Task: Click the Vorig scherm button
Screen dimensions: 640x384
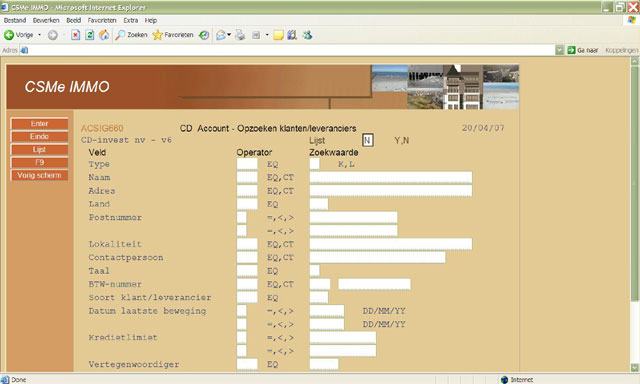Action: point(39,175)
